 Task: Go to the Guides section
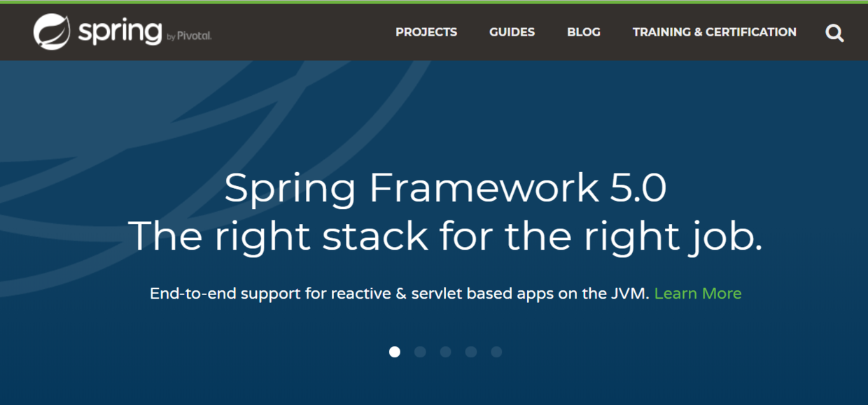click(512, 32)
